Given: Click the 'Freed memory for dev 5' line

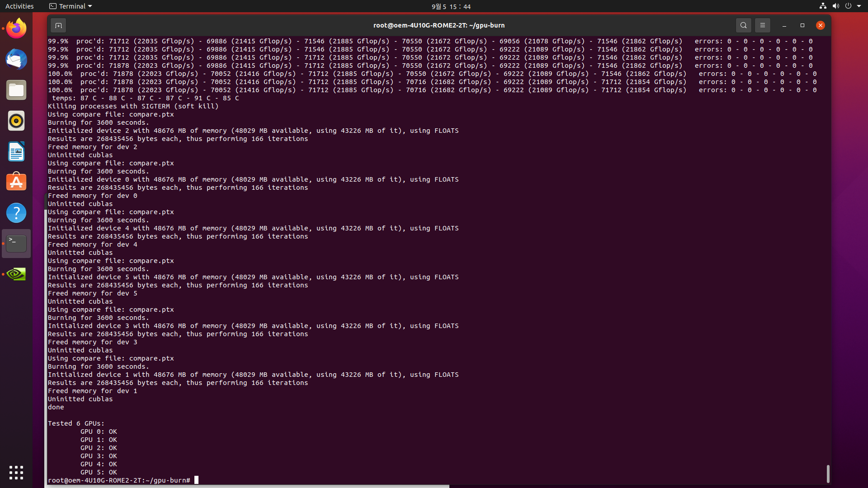Looking at the screenshot, I should pos(93,293).
